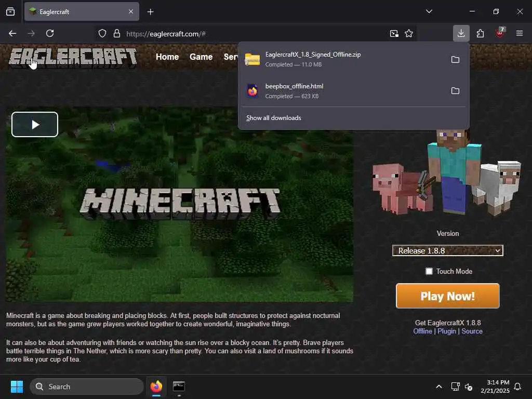The width and height of the screenshot is (532, 399).
Task: Play the Minecraft trailer video
Action: [x=35, y=125]
